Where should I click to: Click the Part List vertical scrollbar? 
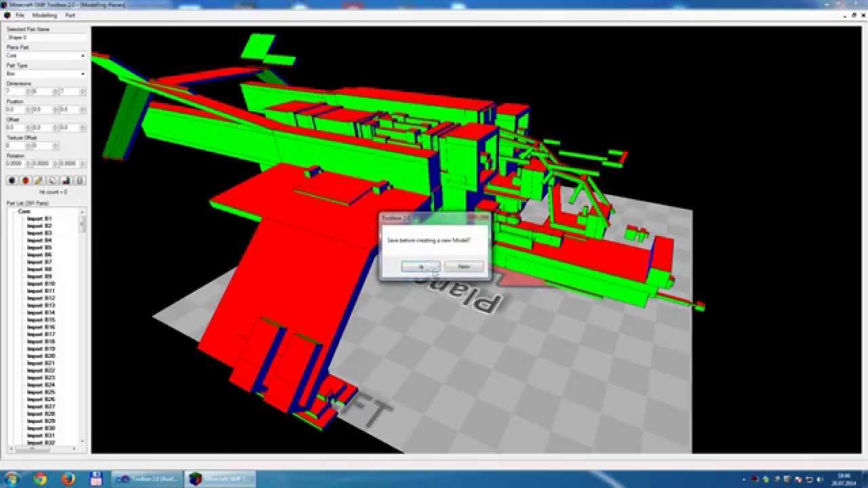click(83, 328)
